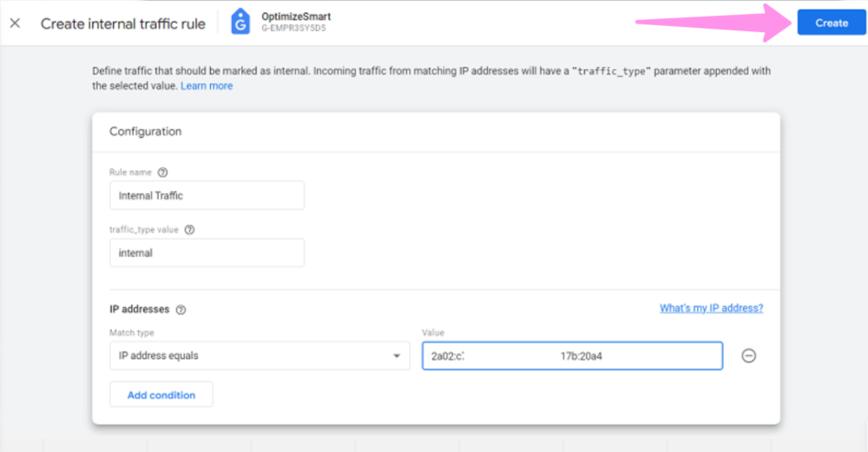This screenshot has height=452, width=868.
Task: Click the "Create internal traffic rule" title
Action: point(123,23)
